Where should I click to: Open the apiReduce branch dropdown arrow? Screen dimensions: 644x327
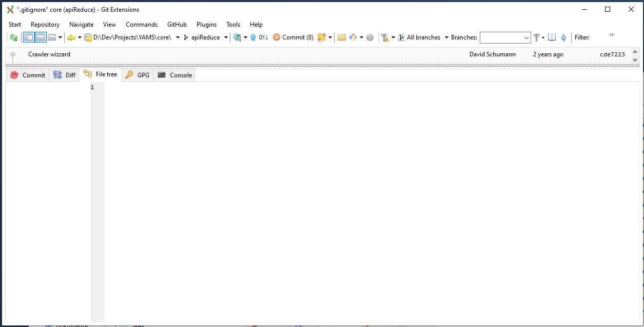pos(226,37)
